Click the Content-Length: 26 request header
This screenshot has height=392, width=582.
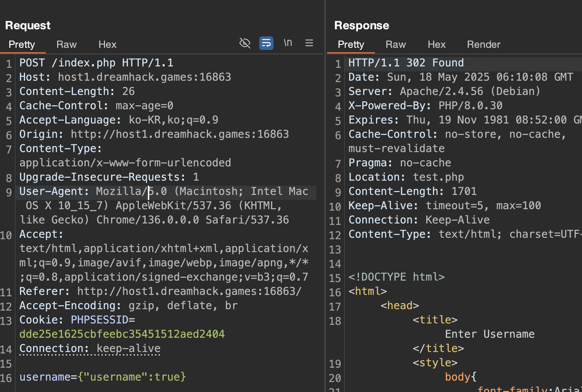[77, 91]
